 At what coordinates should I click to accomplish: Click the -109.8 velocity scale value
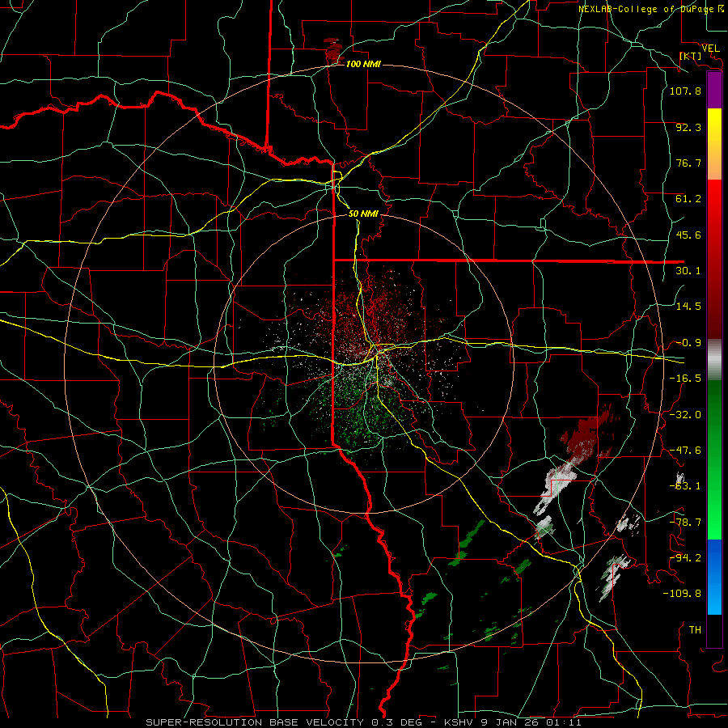682,594
